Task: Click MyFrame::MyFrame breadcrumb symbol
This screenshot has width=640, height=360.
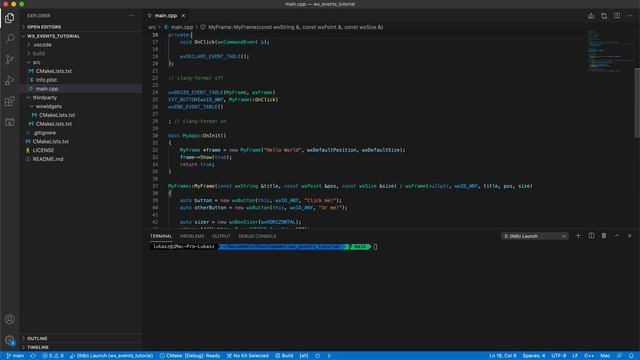Action: pos(296,27)
